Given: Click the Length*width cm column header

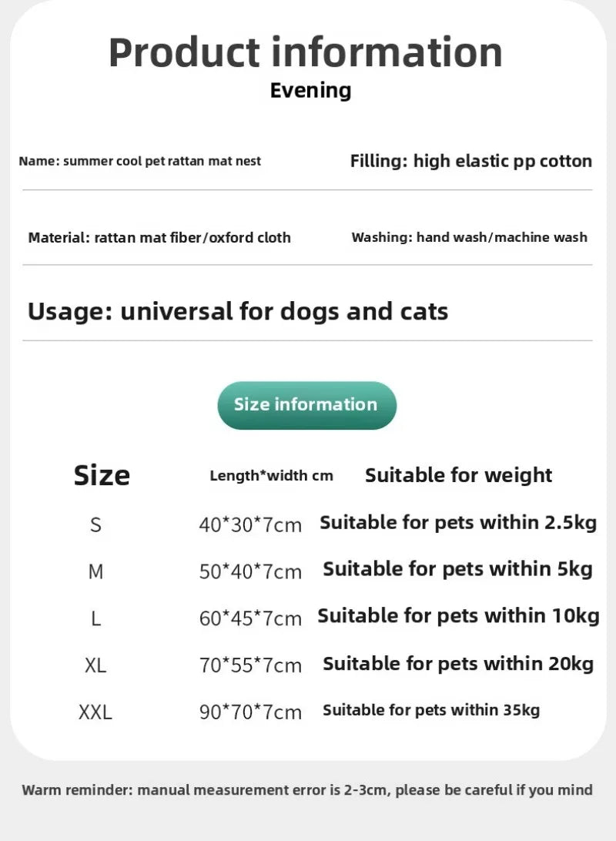Looking at the screenshot, I should (271, 475).
